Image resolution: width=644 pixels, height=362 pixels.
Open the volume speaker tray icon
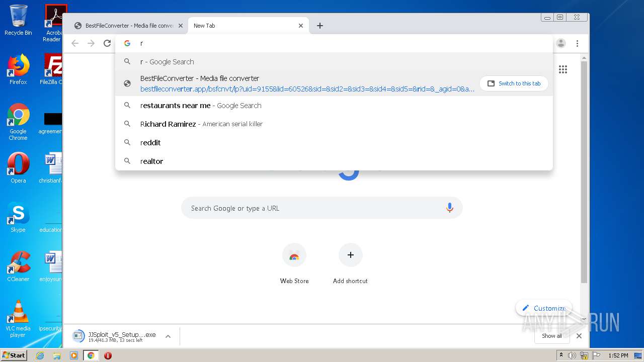tap(572, 355)
